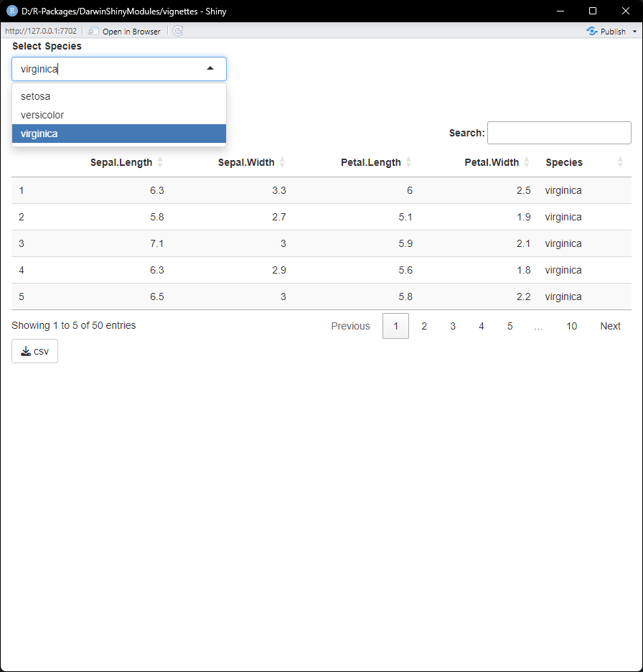
Task: Click the Open in Browser icon
Action: tap(93, 32)
